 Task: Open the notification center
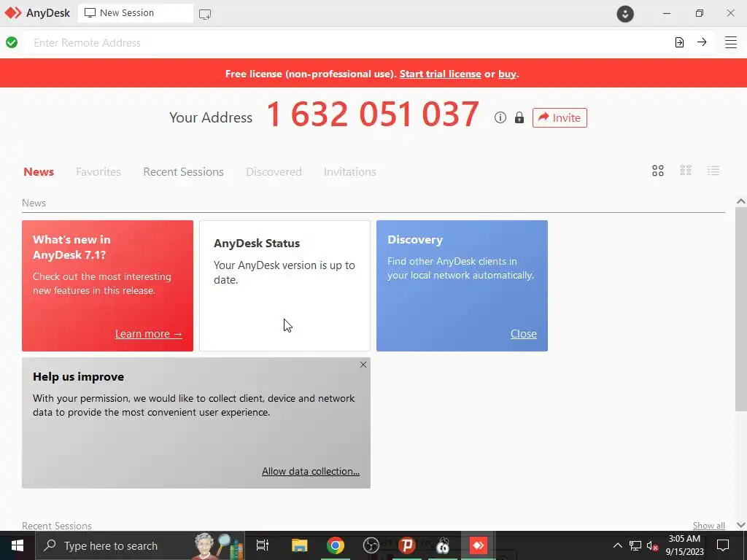(723, 545)
